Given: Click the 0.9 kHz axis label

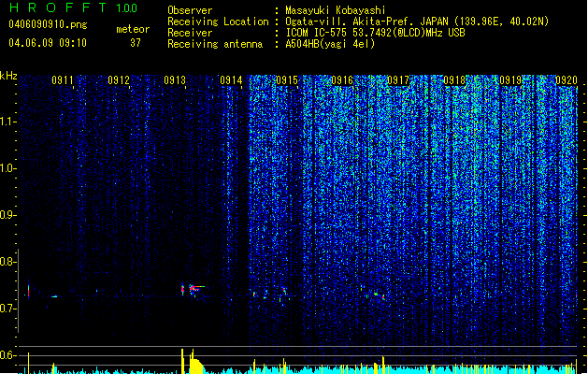Looking at the screenshot, I should pyautogui.click(x=7, y=215).
